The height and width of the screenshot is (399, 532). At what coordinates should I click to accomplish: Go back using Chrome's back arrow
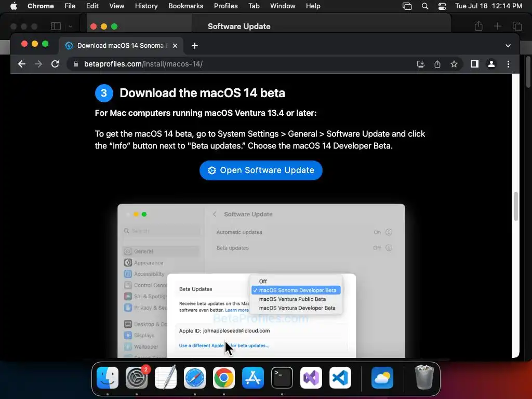[22, 64]
